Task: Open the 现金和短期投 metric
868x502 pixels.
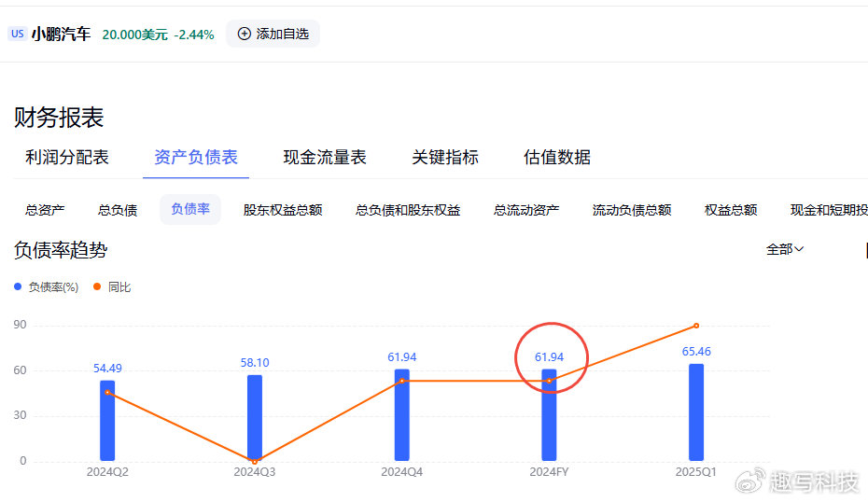Action: click(829, 210)
